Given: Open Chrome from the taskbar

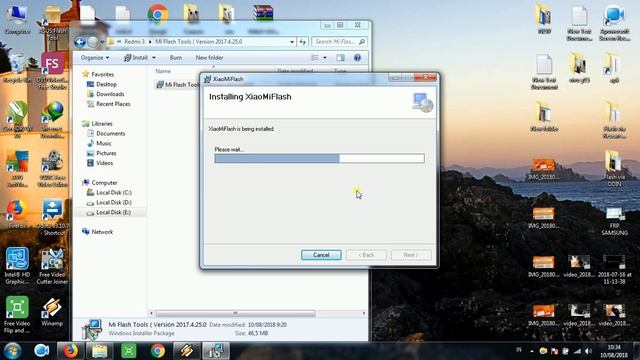Looking at the screenshot, I should coord(158,351).
